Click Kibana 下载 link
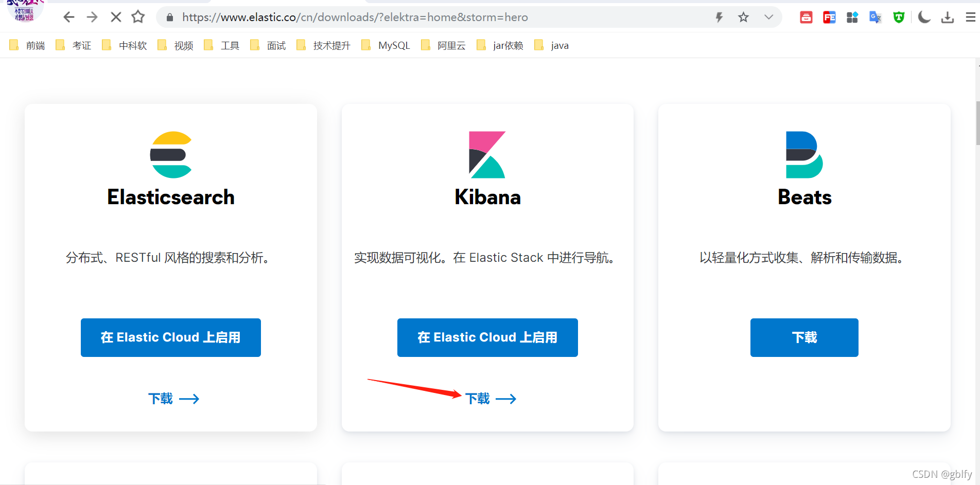980x485 pixels. tap(491, 399)
